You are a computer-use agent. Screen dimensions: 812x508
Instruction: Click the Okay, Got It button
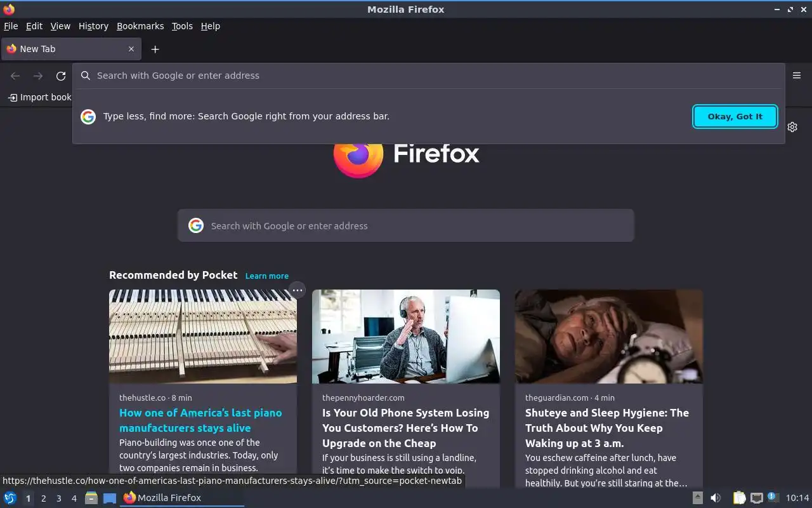(x=735, y=116)
